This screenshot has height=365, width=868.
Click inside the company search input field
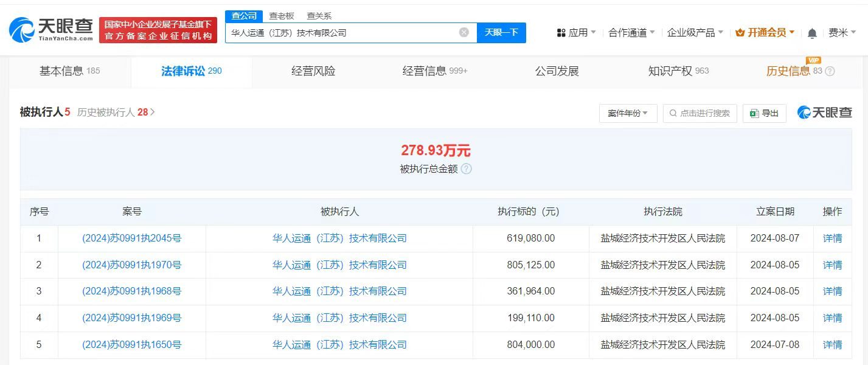347,33
